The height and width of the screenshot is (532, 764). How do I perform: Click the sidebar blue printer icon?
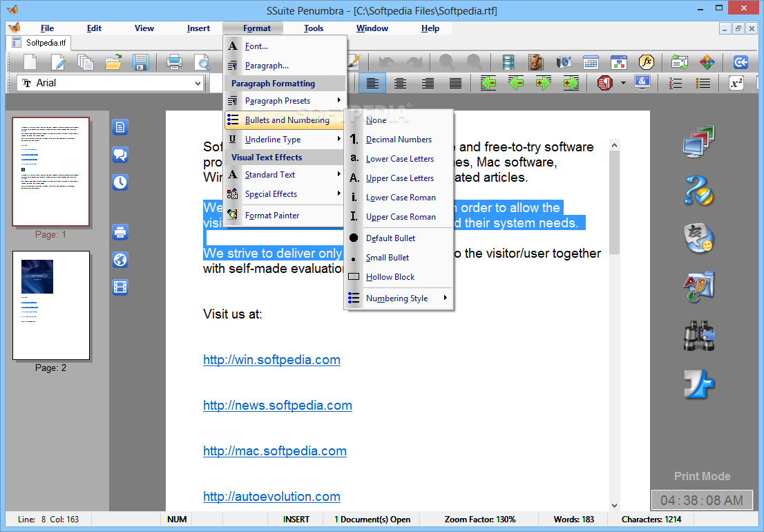pyautogui.click(x=120, y=232)
